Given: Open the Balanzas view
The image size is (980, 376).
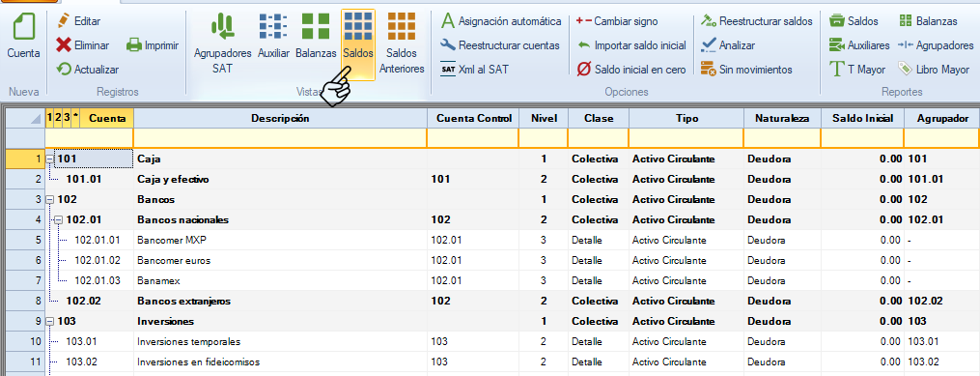Looking at the screenshot, I should (x=316, y=37).
